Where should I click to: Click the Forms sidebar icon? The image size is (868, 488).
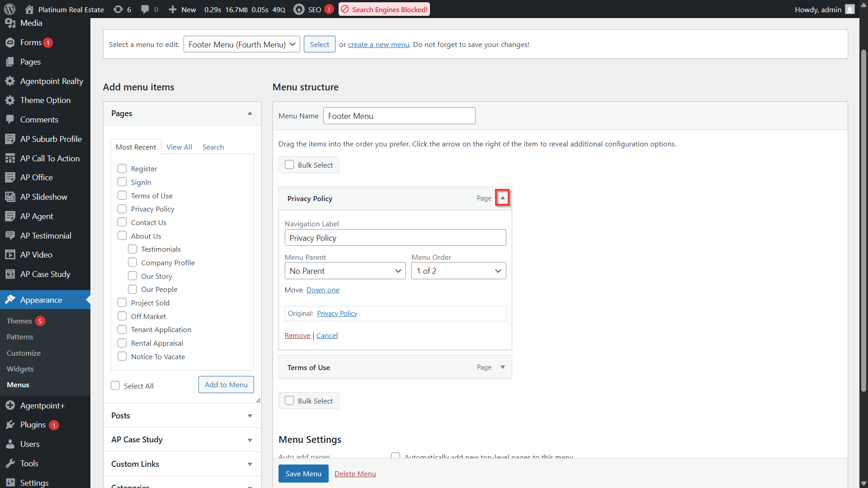[10, 42]
